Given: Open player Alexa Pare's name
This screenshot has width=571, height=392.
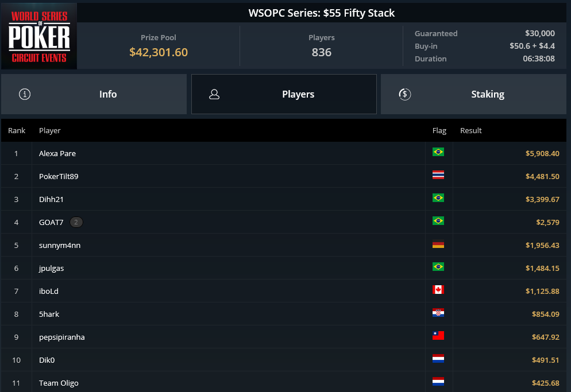Looking at the screenshot, I should coord(57,153).
